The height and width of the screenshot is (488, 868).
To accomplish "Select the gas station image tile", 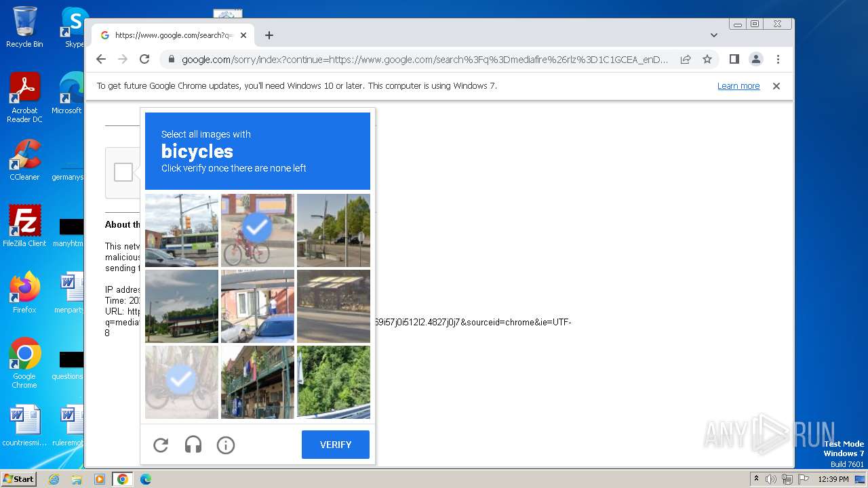I will (x=182, y=306).
